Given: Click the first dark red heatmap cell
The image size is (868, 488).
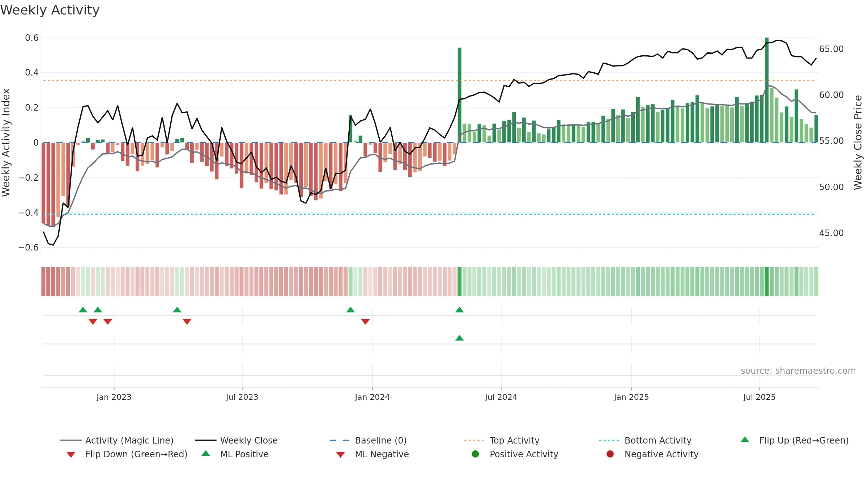Looking at the screenshot, I should (x=43, y=282).
